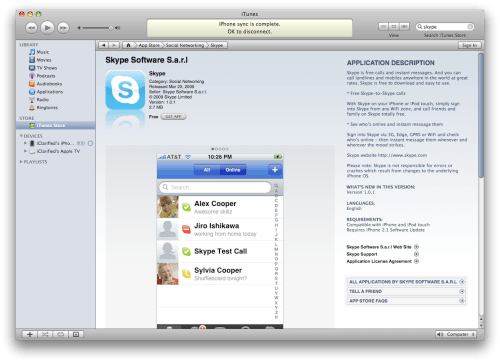Toggle repeat button
The image size is (500, 362).
[x=60, y=334]
